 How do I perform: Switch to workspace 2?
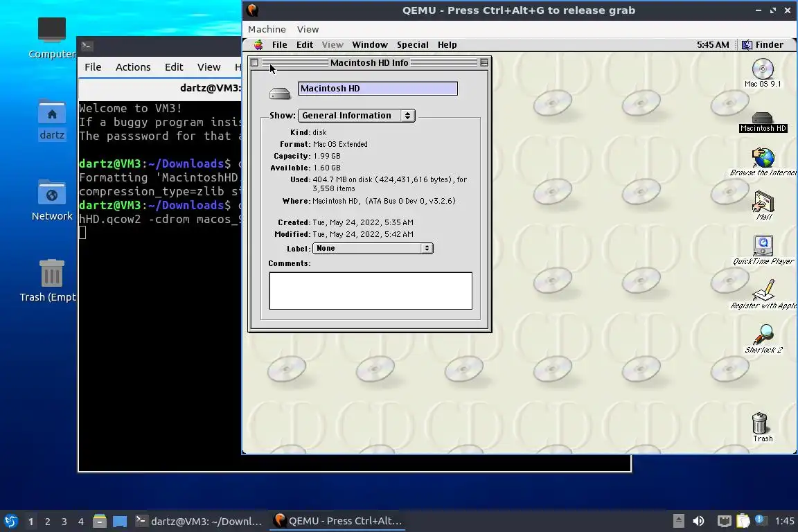tap(47, 522)
